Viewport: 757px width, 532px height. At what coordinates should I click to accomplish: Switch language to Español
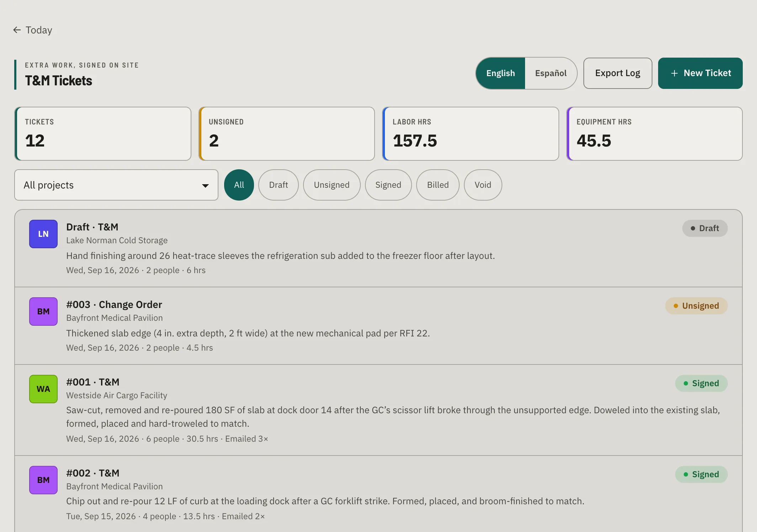551,73
